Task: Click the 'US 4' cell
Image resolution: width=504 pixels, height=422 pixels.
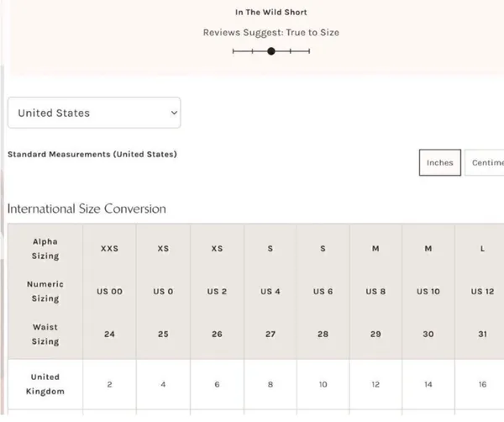Action: (x=270, y=292)
